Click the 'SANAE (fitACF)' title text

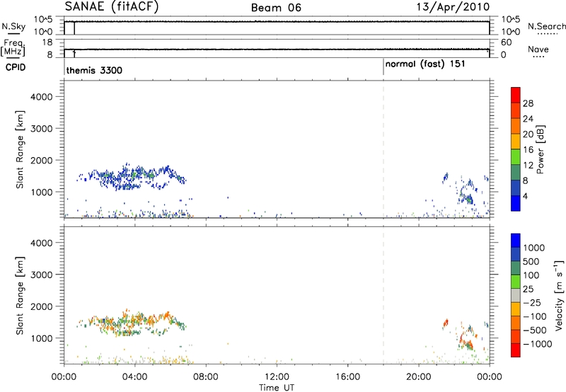(x=112, y=7)
